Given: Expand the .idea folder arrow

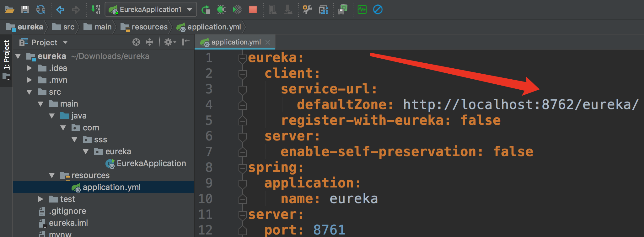Looking at the screenshot, I should 30,68.
